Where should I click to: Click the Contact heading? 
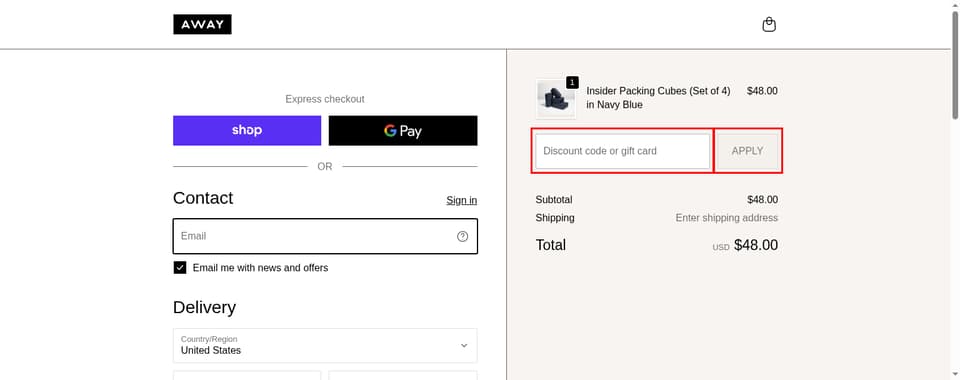(203, 198)
